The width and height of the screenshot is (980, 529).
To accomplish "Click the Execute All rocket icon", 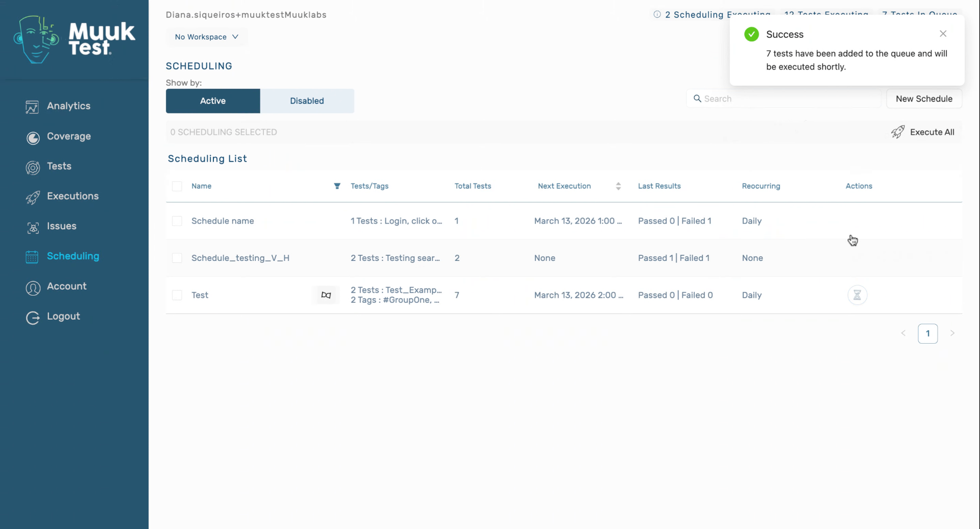I will pos(898,132).
